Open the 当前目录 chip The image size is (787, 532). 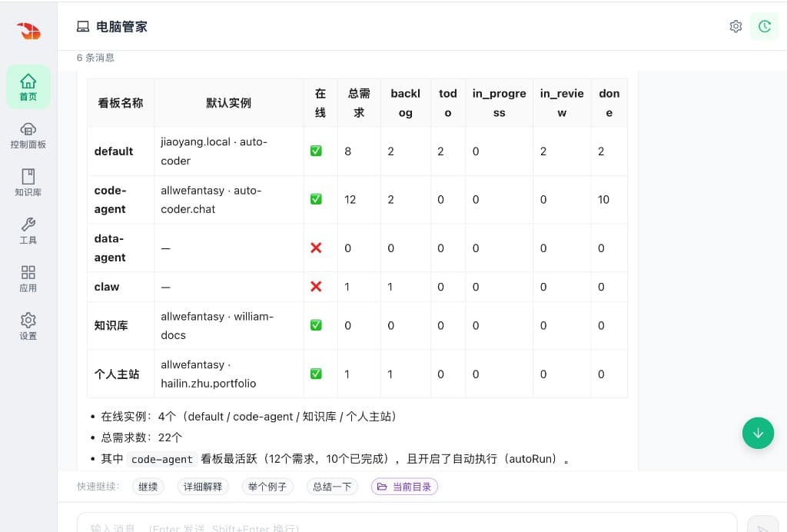[404, 487]
